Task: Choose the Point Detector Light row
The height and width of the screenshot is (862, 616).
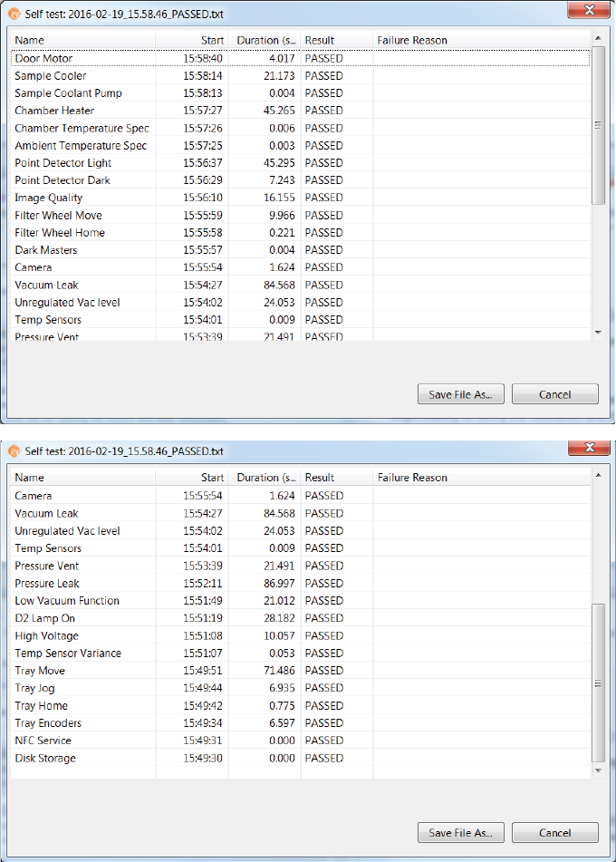Action: pos(300,163)
